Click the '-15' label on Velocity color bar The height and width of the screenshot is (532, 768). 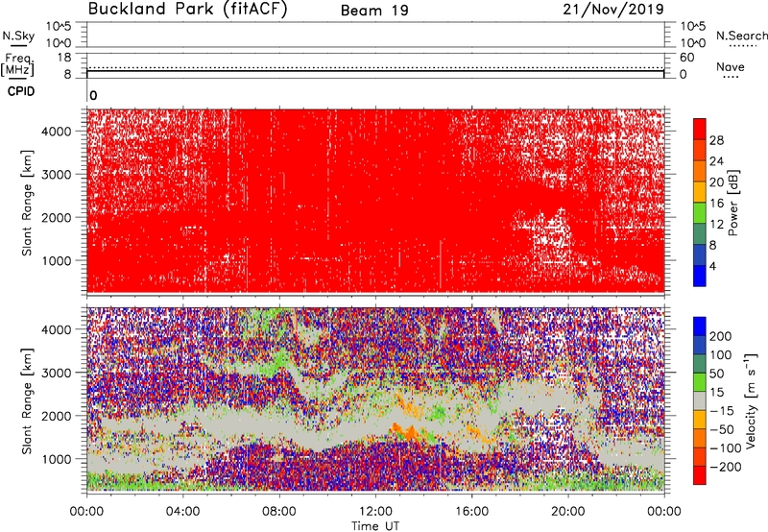pos(722,411)
